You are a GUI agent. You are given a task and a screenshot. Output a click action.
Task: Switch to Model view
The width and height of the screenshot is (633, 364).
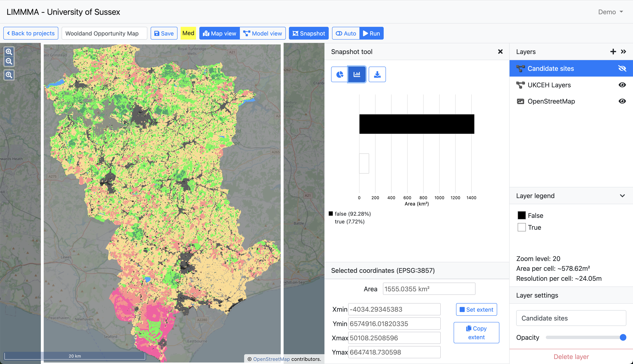[x=263, y=33]
